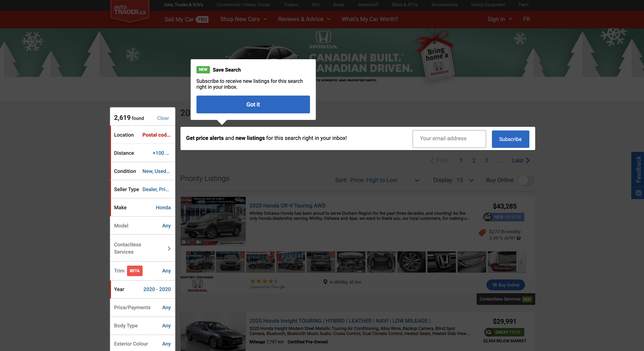This screenshot has height=351, width=644.
Task: Open the RVs tab
Action: click(x=315, y=5)
